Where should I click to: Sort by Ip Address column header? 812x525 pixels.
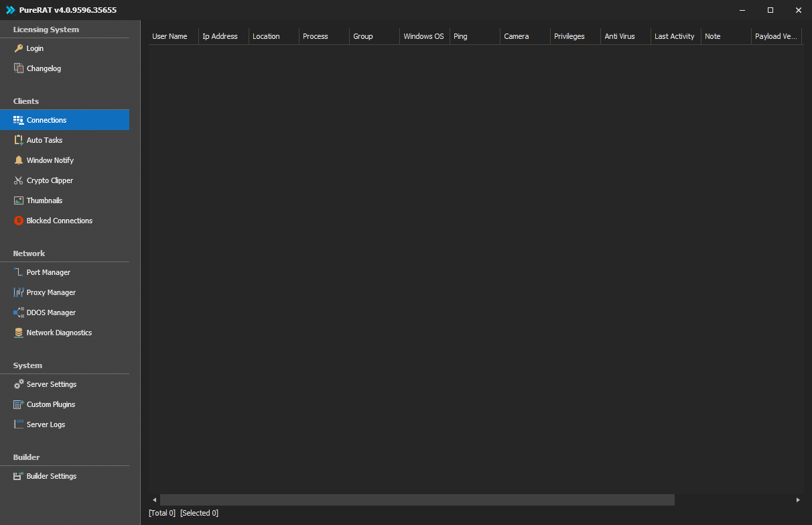tap(224, 36)
